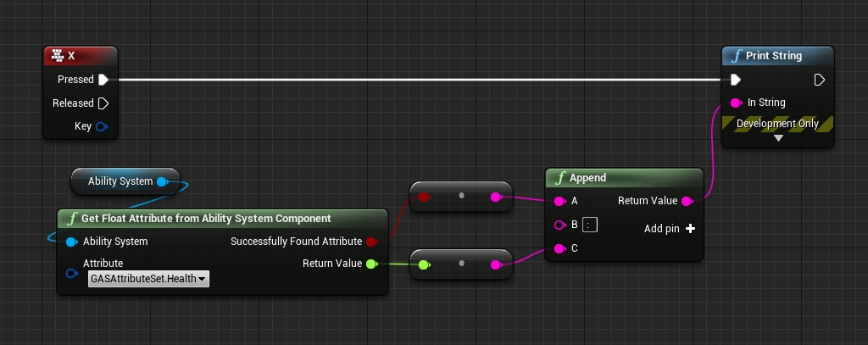Image resolution: width=868 pixels, height=345 pixels.
Task: Select the Get Float Attribute node header
Action: click(223, 218)
